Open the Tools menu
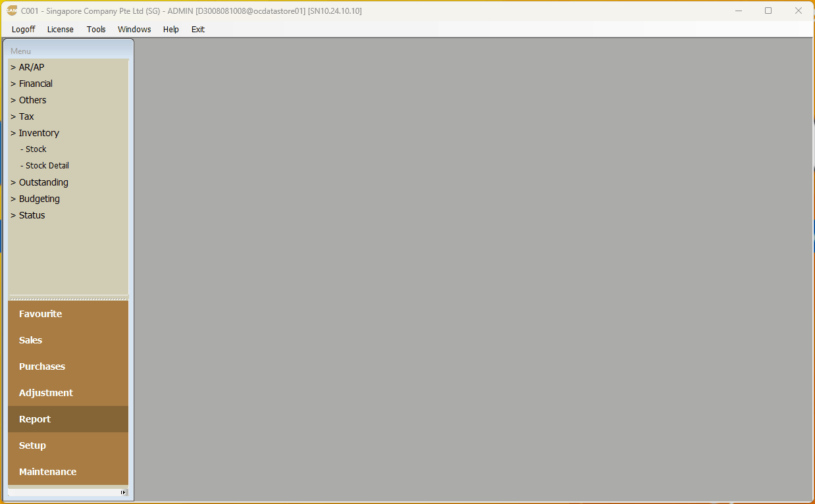This screenshot has width=815, height=504. pos(96,29)
